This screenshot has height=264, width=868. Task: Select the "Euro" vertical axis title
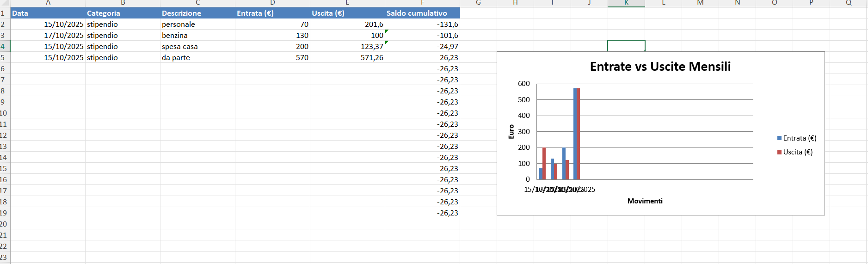point(511,132)
